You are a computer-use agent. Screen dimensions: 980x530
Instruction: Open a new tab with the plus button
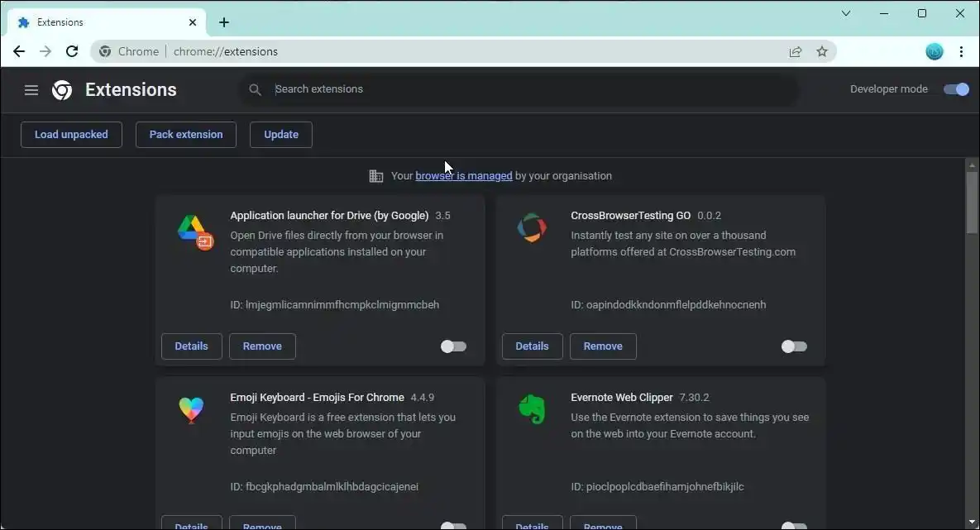(x=224, y=22)
